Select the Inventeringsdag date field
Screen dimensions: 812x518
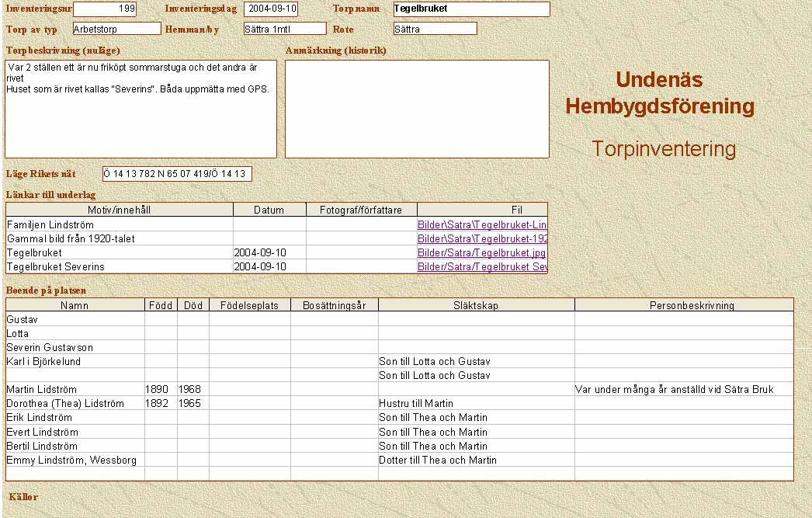coord(270,9)
